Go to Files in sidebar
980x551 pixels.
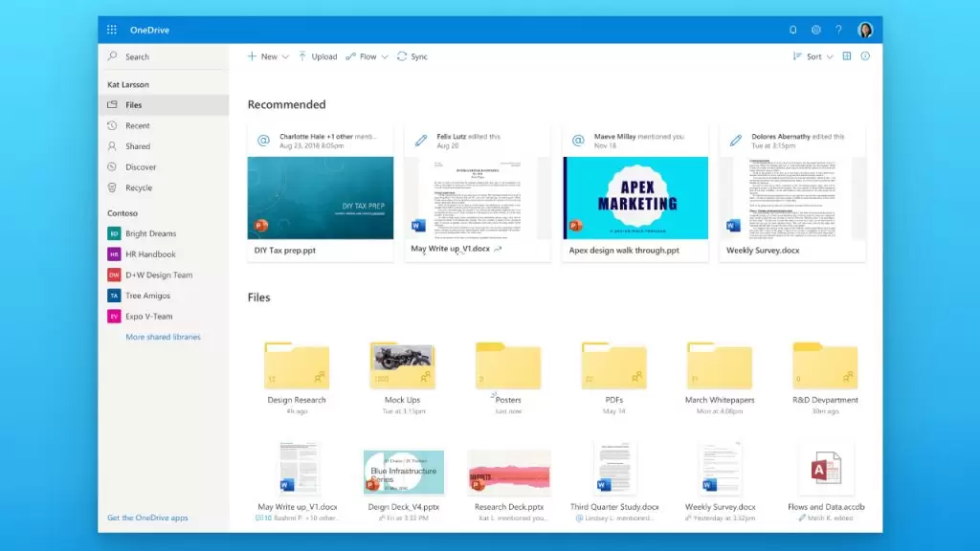[164, 105]
